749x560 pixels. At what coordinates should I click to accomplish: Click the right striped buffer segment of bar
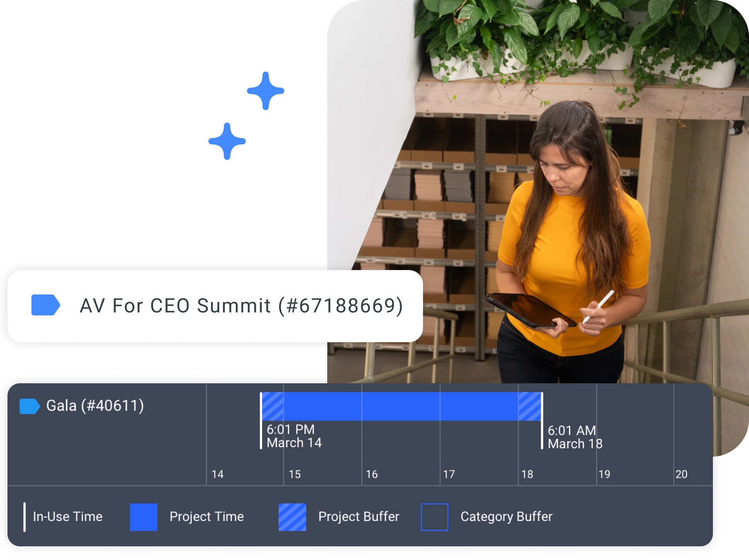[x=530, y=406]
